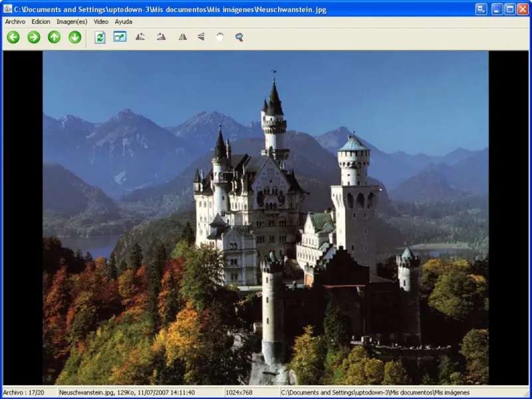Close the image viewer window
Viewport: 532px width, 399px height.
click(x=523, y=9)
